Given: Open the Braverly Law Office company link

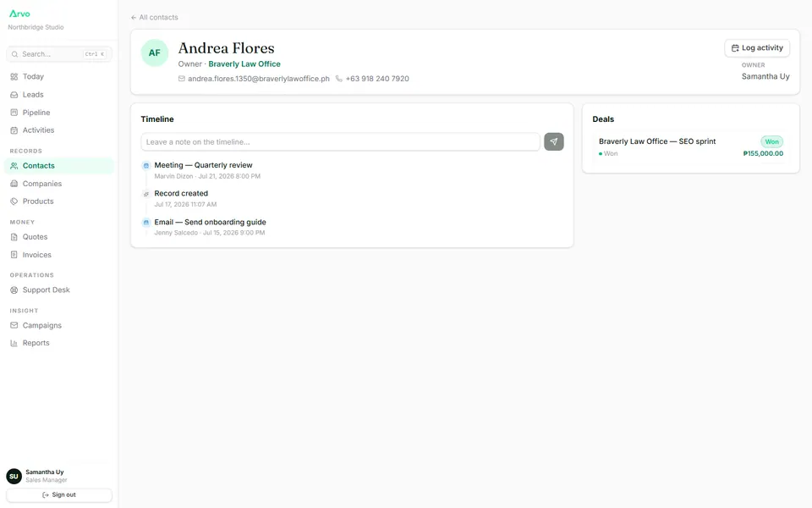Looking at the screenshot, I should 244,64.
